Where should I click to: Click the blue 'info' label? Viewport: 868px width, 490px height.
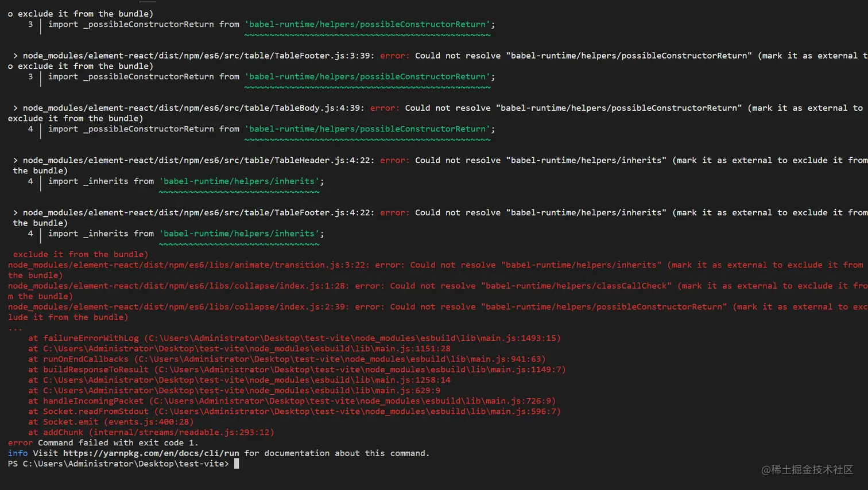tap(18, 453)
